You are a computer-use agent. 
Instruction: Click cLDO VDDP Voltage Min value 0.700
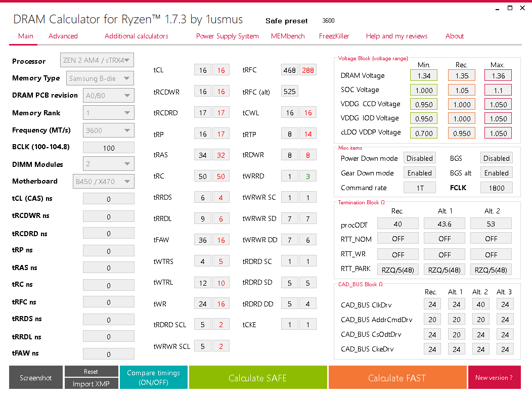(424, 134)
